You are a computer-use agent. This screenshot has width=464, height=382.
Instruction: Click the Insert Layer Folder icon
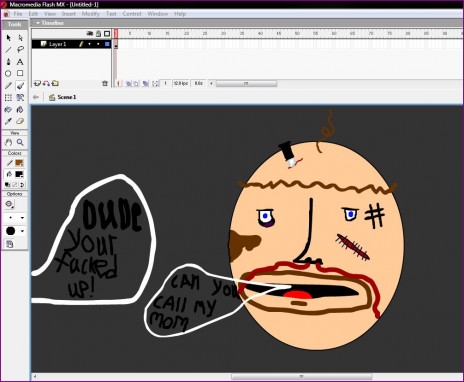click(x=55, y=83)
